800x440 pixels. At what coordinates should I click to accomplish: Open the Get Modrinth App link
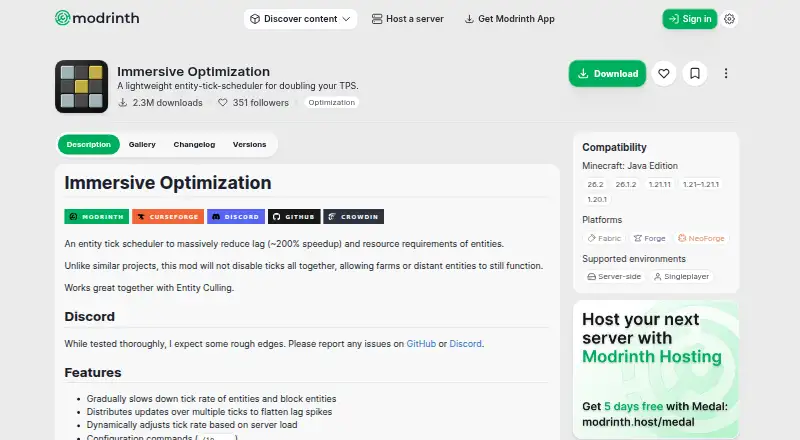[x=509, y=19]
